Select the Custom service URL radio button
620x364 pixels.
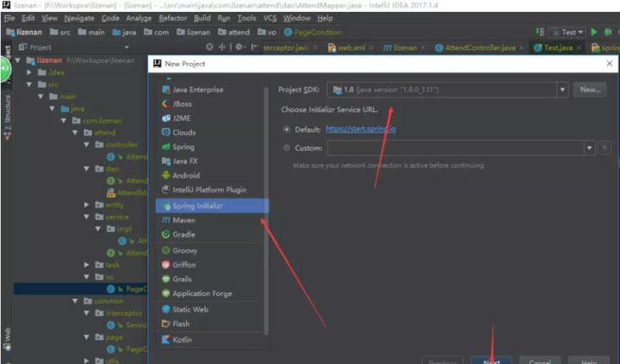(287, 148)
